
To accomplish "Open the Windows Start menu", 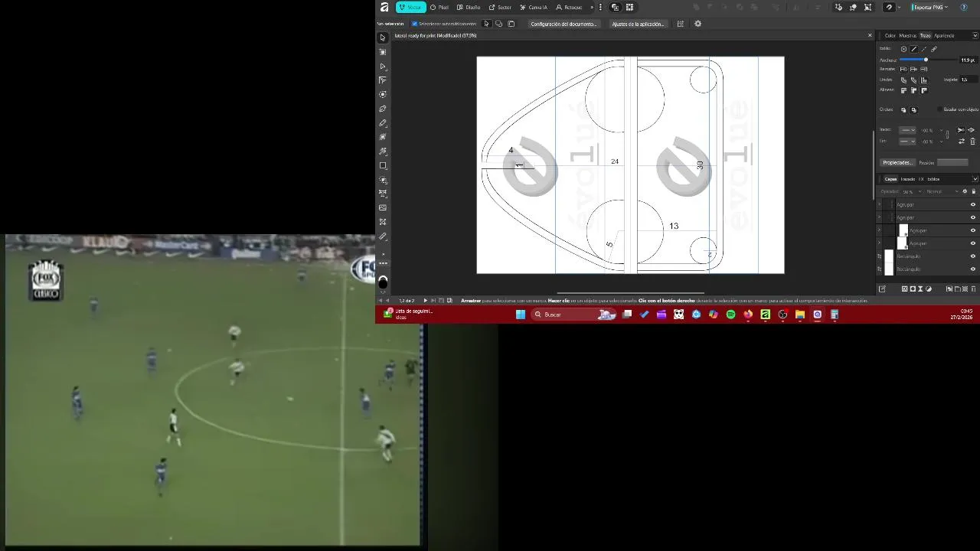I will [521, 315].
